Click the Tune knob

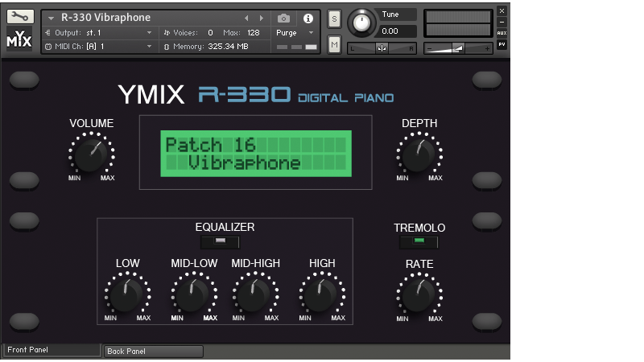[x=361, y=23]
